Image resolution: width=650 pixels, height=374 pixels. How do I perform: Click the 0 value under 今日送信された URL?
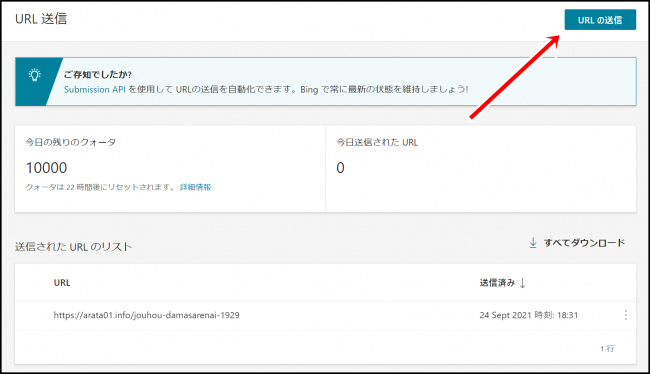coord(340,168)
